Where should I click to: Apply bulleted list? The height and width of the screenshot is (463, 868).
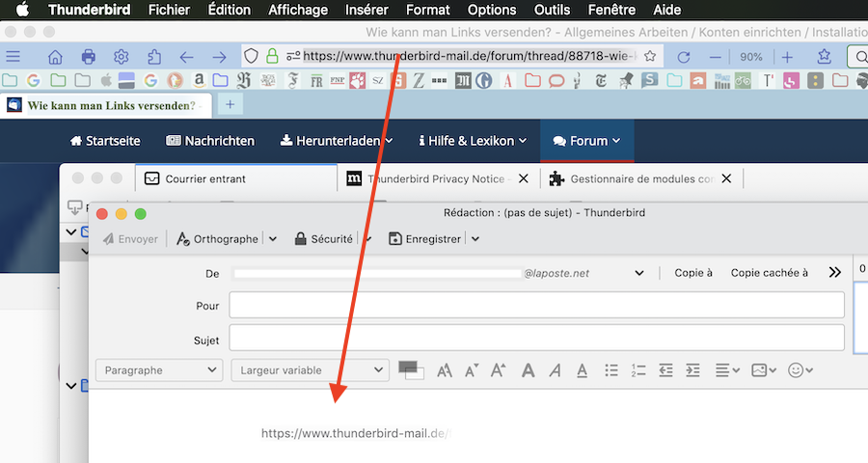pos(611,370)
